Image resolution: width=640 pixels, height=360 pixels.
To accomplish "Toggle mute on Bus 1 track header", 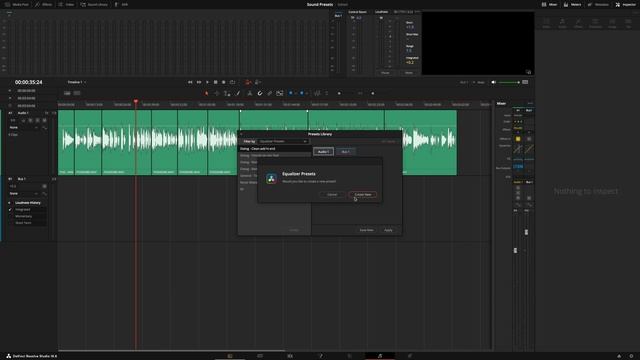I will click(x=44, y=186).
